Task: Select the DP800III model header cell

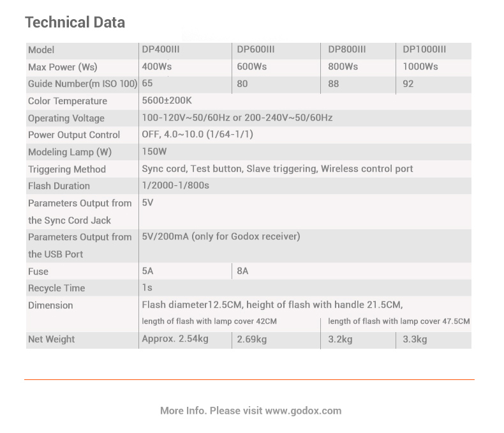Action: (x=347, y=50)
